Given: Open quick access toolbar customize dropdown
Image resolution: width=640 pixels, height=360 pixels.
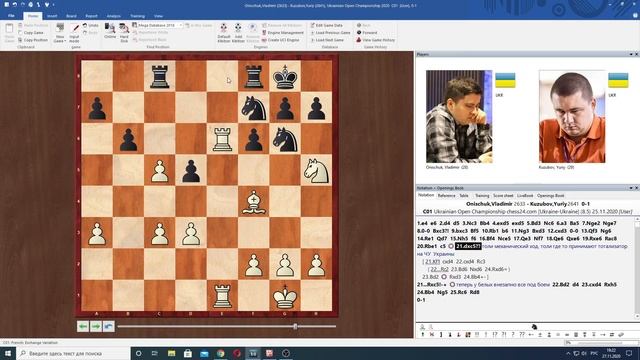Looking at the screenshot, I should [x=53, y=4].
